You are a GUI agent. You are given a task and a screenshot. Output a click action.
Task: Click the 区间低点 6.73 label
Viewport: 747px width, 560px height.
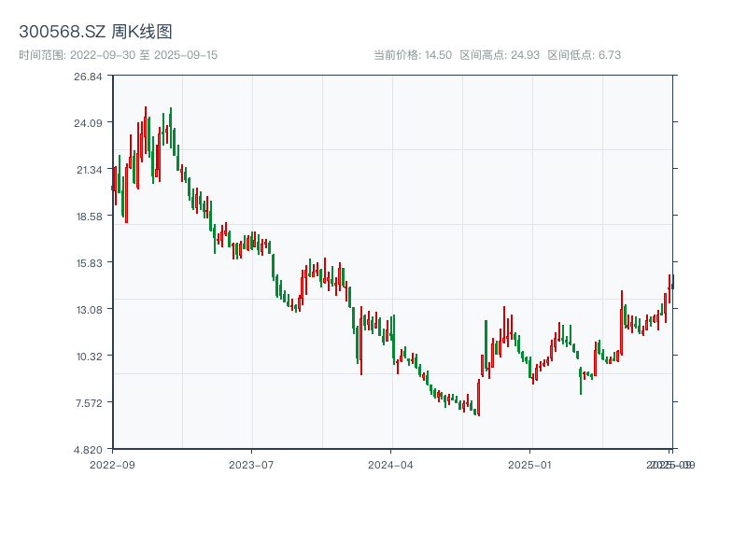(x=584, y=55)
